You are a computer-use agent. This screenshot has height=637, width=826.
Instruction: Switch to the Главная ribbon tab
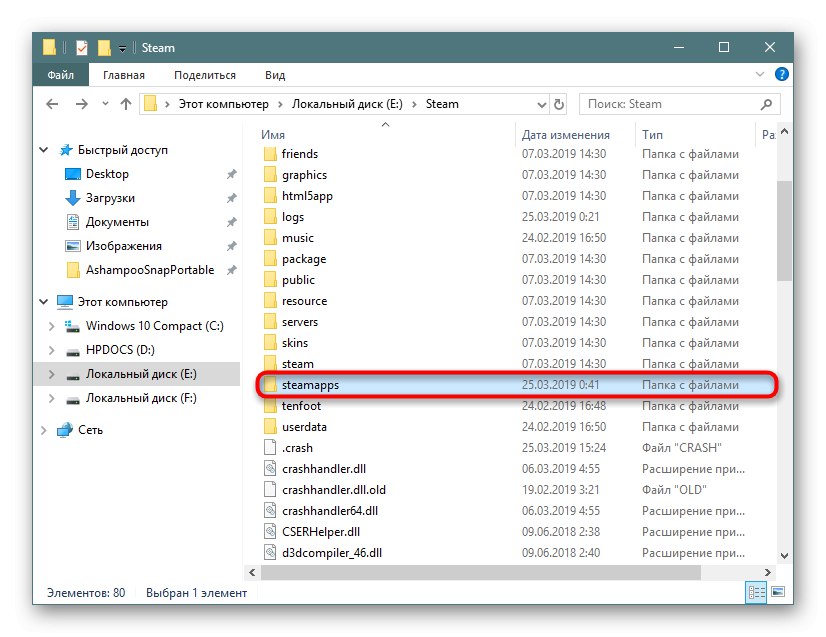[124, 75]
